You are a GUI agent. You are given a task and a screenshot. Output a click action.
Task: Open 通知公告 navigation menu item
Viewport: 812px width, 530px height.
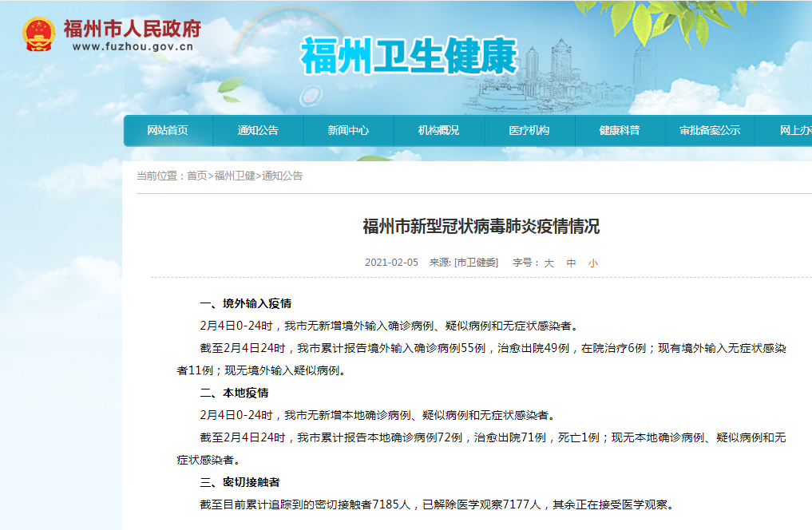click(x=258, y=130)
